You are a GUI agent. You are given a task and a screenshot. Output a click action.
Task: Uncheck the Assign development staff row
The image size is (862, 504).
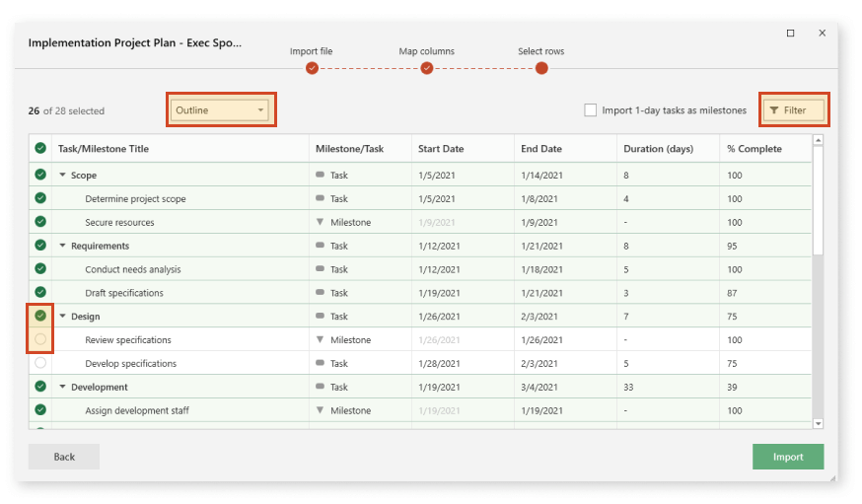[40, 409]
